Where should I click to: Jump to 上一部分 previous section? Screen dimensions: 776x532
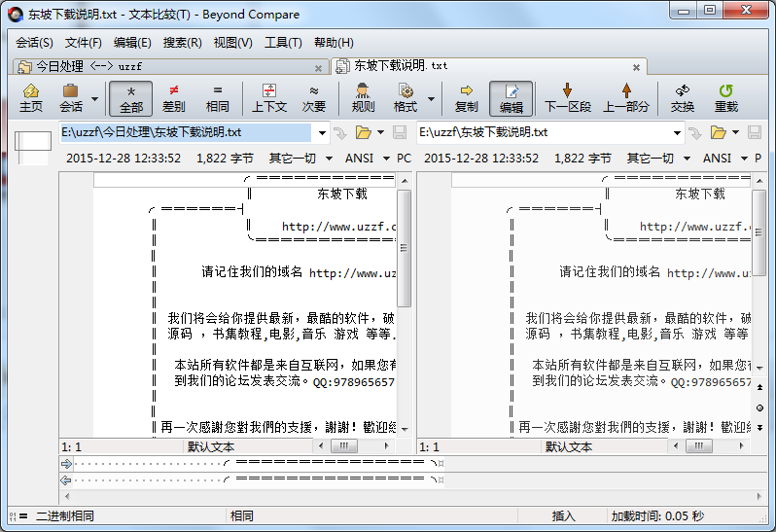(x=626, y=98)
